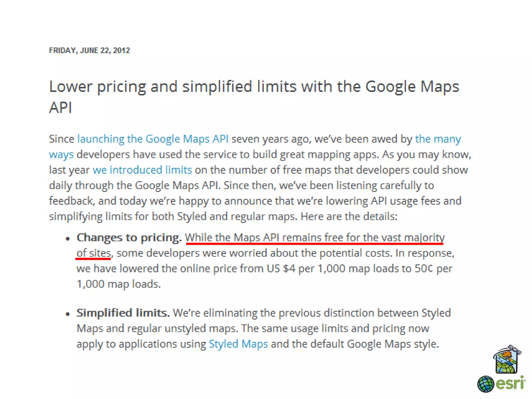Click the bullet before 'Simplified limits'
The image size is (532, 399).
68,314
